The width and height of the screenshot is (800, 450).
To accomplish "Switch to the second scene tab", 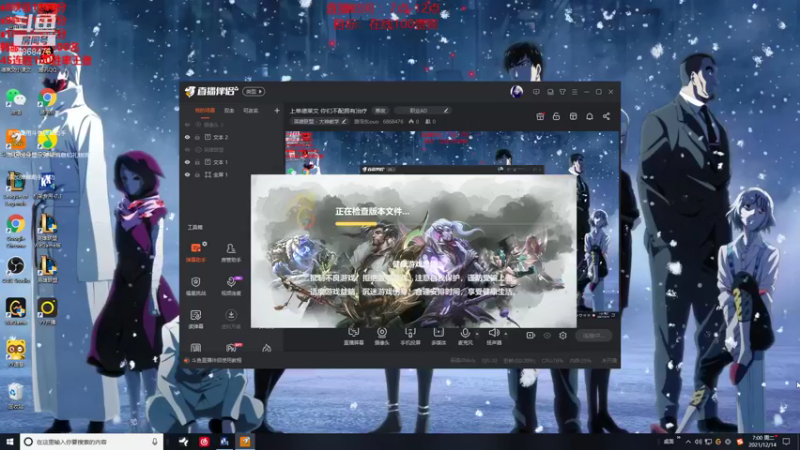I will coord(229,110).
